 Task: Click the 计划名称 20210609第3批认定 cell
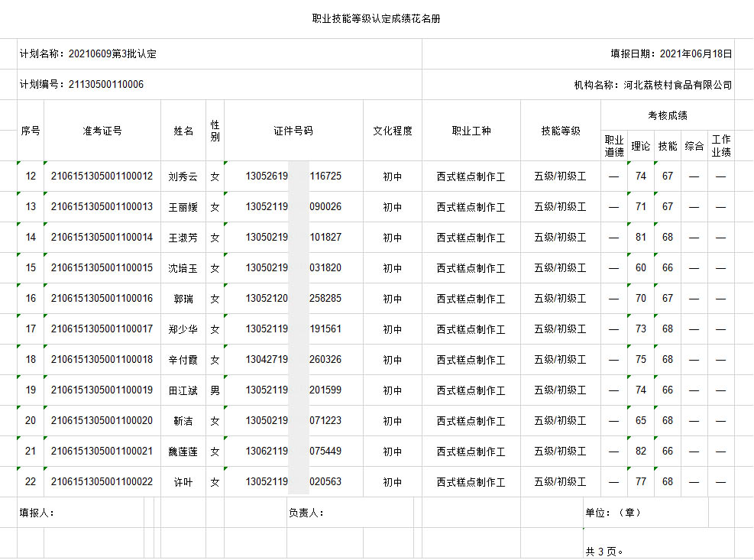(88, 54)
